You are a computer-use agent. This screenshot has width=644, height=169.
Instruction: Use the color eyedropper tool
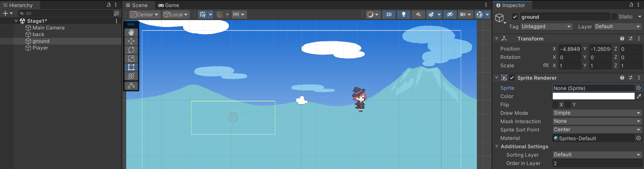[639, 96]
